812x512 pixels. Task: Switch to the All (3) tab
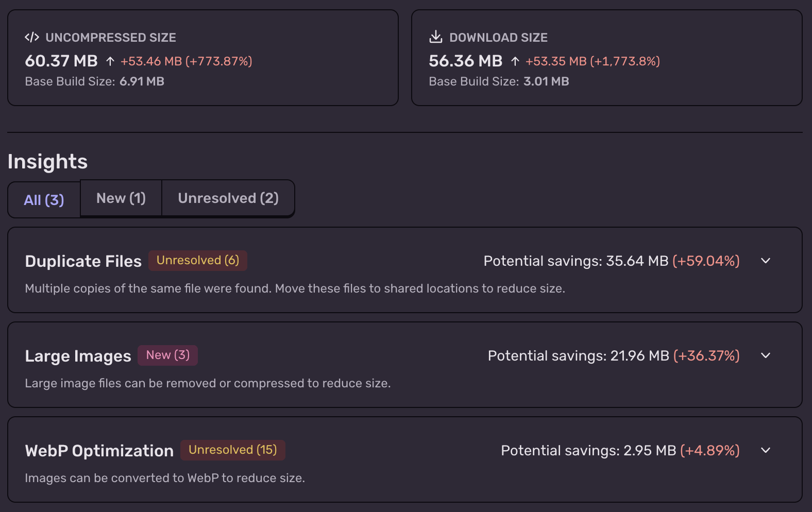pyautogui.click(x=44, y=200)
